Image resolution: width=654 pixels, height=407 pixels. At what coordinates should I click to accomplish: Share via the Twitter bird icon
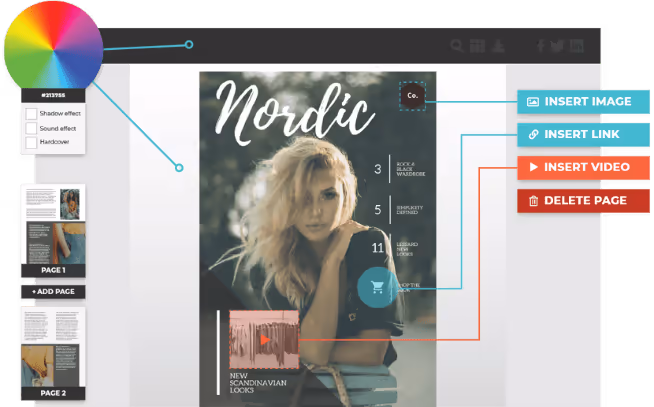[557, 45]
